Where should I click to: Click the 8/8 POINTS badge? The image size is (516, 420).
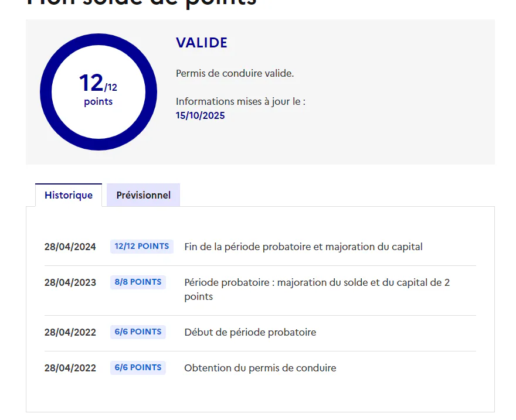point(138,282)
